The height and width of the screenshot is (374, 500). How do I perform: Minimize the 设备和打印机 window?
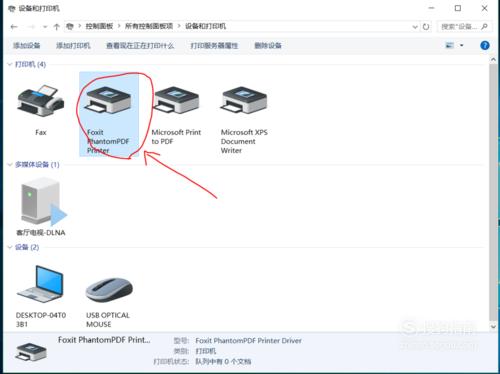click(x=432, y=8)
